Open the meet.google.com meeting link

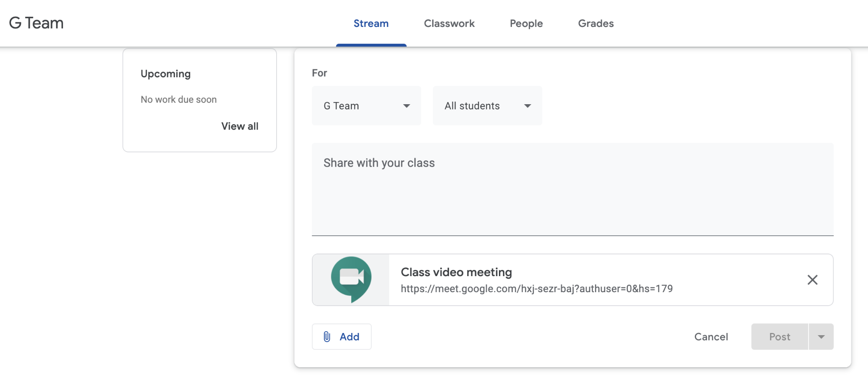(536, 289)
